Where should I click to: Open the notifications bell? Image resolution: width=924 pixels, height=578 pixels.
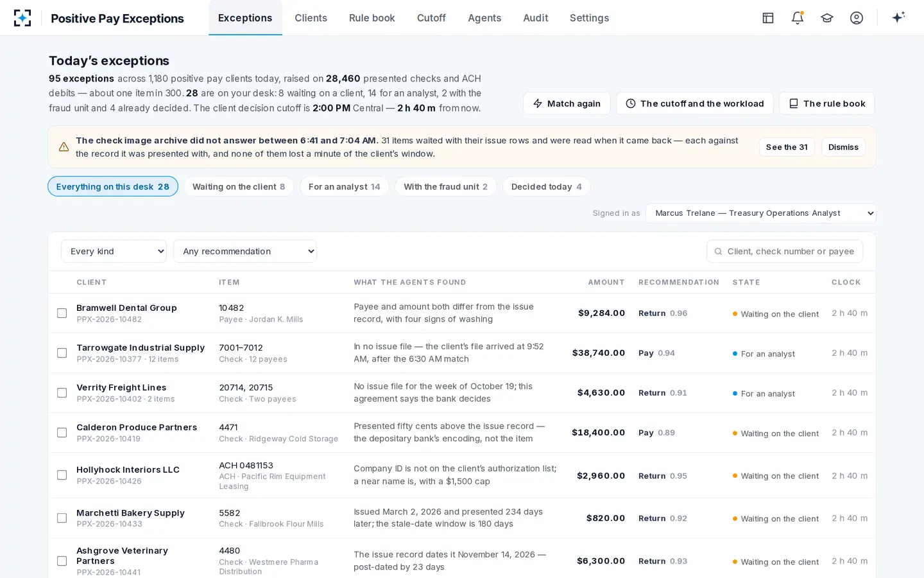click(798, 18)
